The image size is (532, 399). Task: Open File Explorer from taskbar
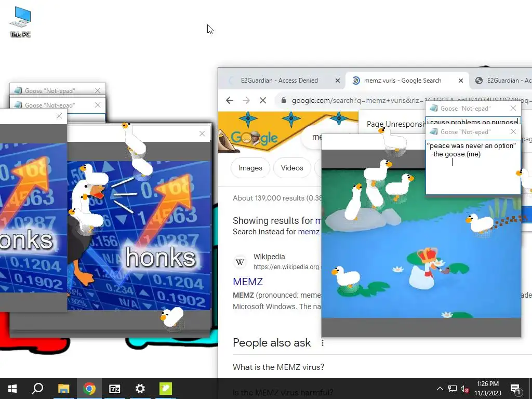[x=63, y=389]
